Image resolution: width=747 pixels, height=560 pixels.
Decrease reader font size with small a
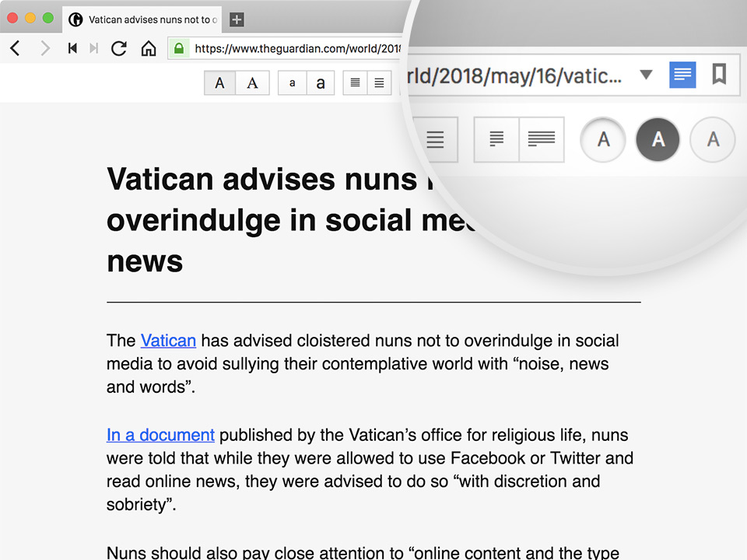[292, 83]
